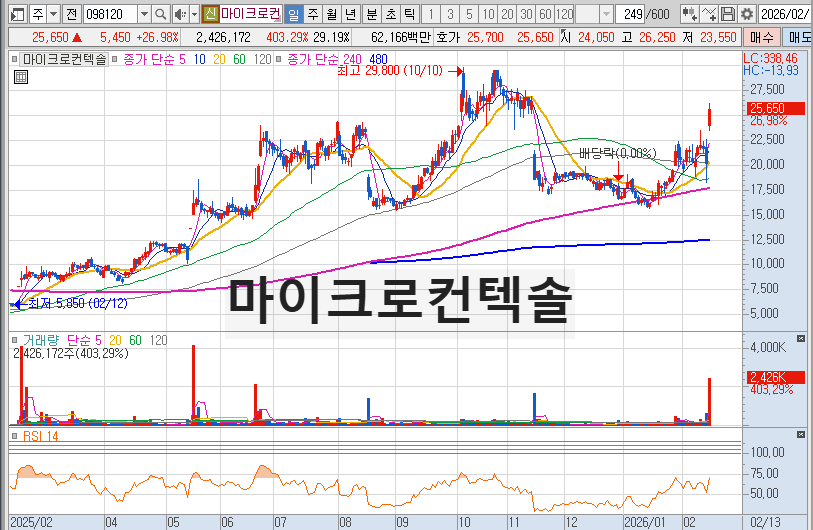Click the save chart floppy icon
This screenshot has height=530, width=813.
727,14
